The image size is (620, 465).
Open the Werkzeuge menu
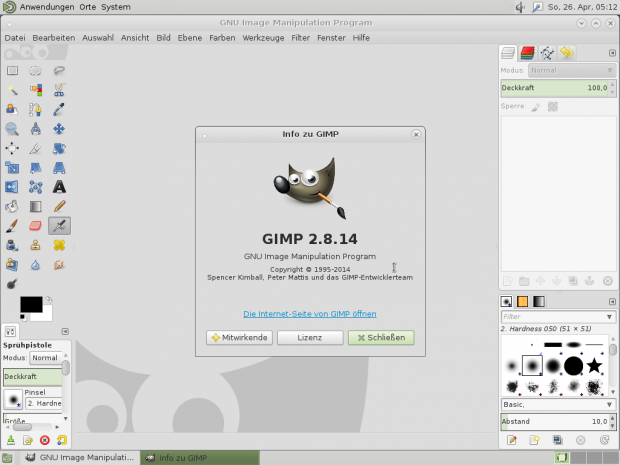point(263,38)
